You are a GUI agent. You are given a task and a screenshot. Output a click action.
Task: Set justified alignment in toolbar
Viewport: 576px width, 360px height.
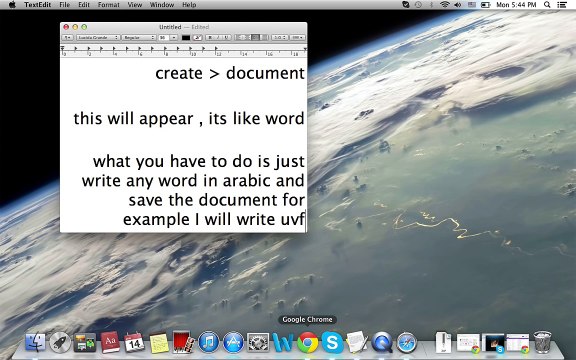pyautogui.click(x=264, y=37)
